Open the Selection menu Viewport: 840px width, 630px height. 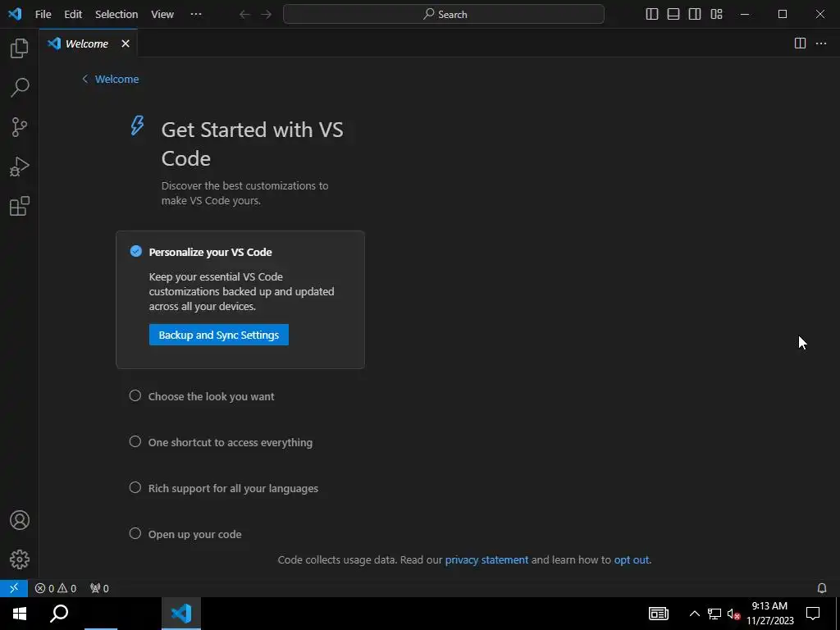point(116,15)
